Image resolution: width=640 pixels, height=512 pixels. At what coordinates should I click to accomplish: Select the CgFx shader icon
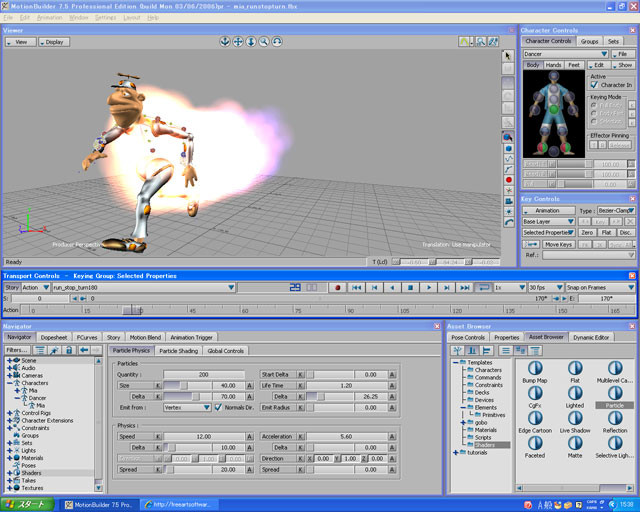[x=535, y=397]
